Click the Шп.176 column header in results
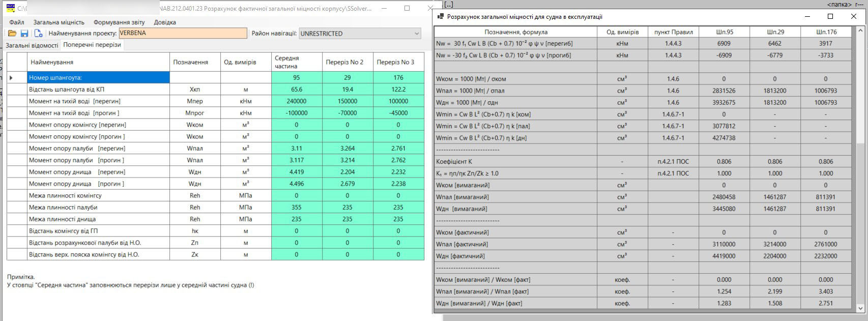Image resolution: width=868 pixels, height=321 pixels. [x=825, y=32]
